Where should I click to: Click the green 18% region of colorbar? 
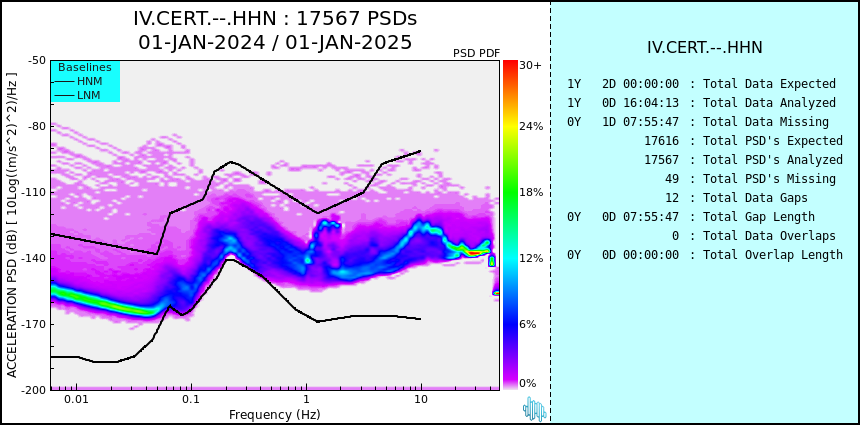tap(510, 192)
